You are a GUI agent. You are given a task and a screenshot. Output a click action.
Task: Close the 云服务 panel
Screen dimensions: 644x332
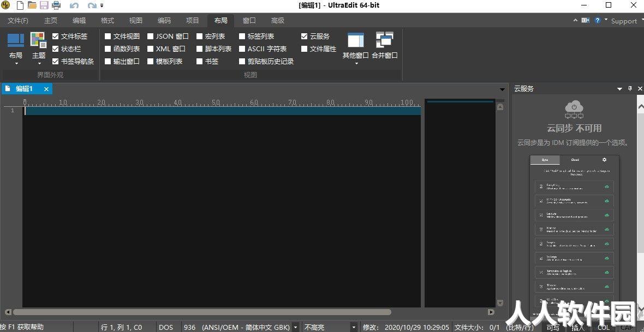tap(640, 89)
